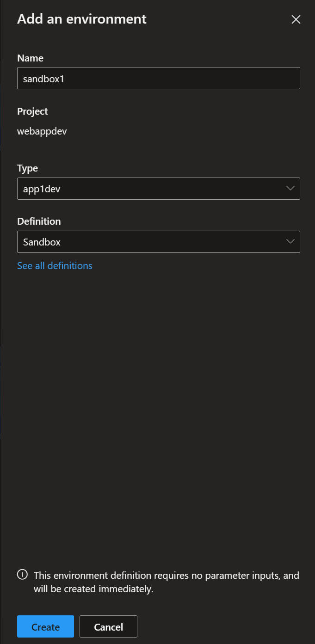Click the no parameter inputs notice text
Viewport: 315px width, 644px height.
click(166, 583)
